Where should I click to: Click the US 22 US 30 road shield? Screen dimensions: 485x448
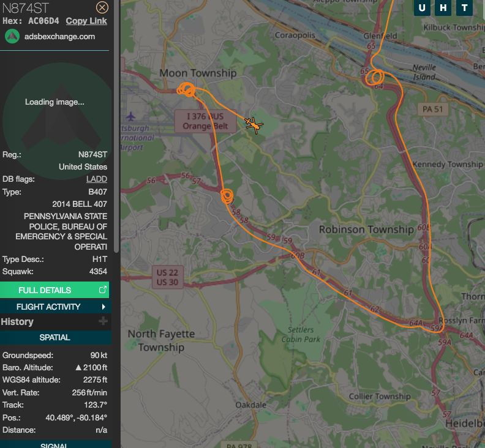coord(167,277)
